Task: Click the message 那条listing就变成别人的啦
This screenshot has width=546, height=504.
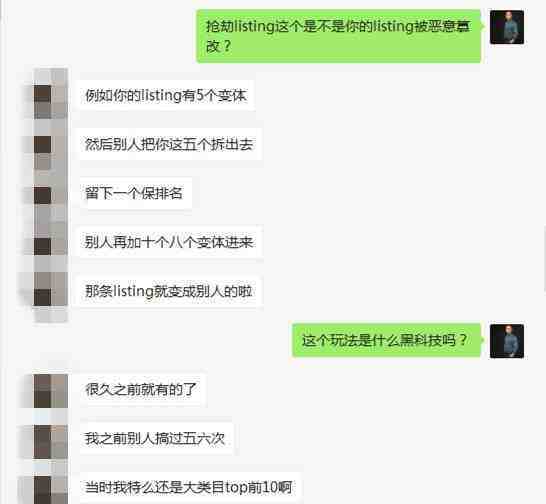Action: [170, 291]
